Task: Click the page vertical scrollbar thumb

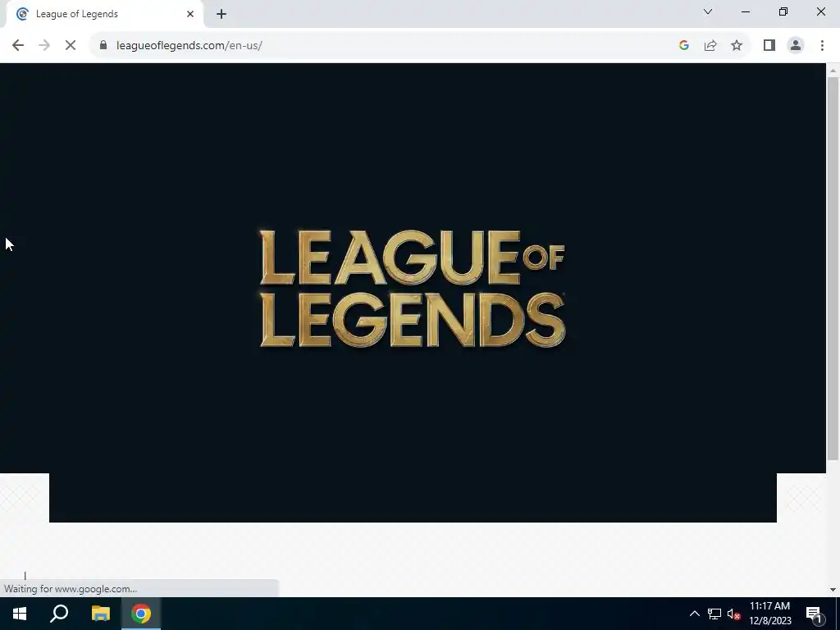Action: click(833, 268)
